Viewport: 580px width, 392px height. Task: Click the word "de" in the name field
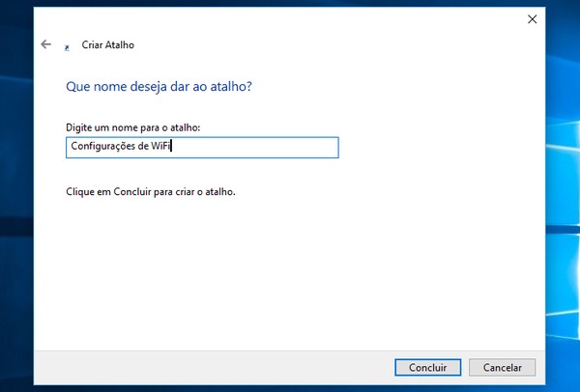(140, 147)
